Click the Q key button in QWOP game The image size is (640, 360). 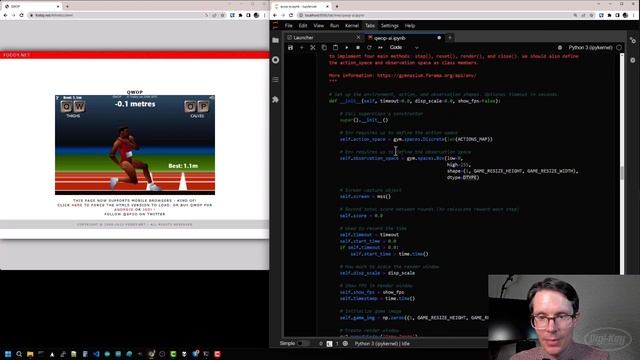point(67,107)
